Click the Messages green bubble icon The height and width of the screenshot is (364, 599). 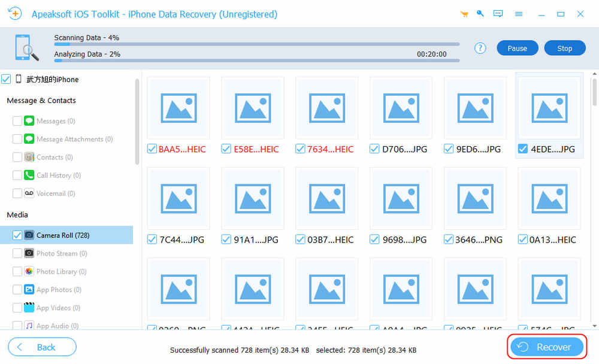tap(29, 121)
